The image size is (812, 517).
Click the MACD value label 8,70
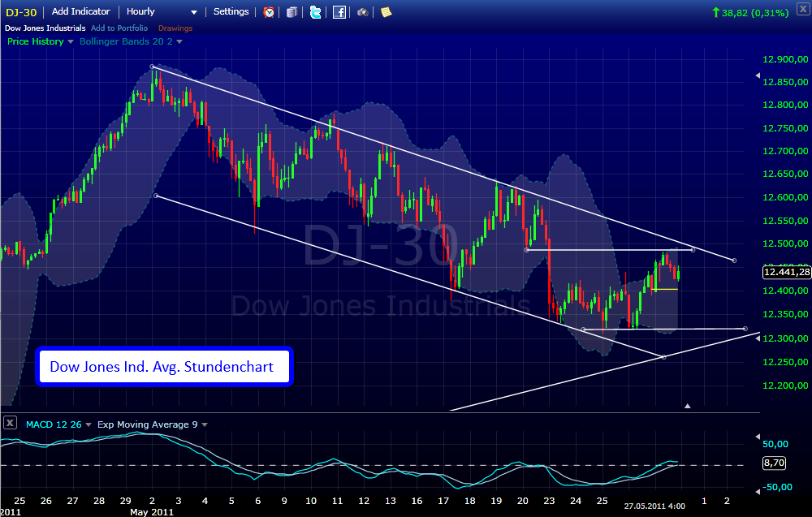coord(774,463)
